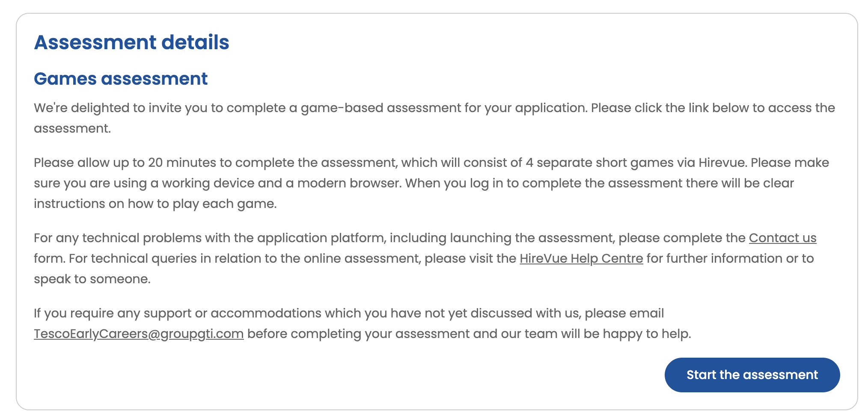Click the Assessment details heading
The height and width of the screenshot is (415, 868).
tap(131, 42)
